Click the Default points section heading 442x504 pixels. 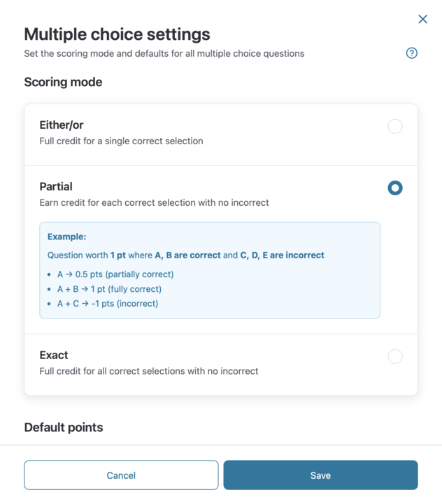(x=64, y=427)
